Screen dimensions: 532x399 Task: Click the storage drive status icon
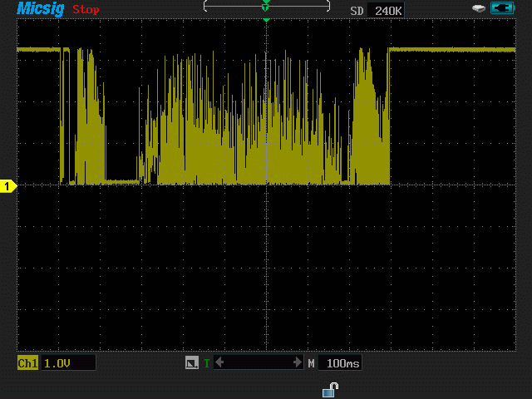[478, 9]
